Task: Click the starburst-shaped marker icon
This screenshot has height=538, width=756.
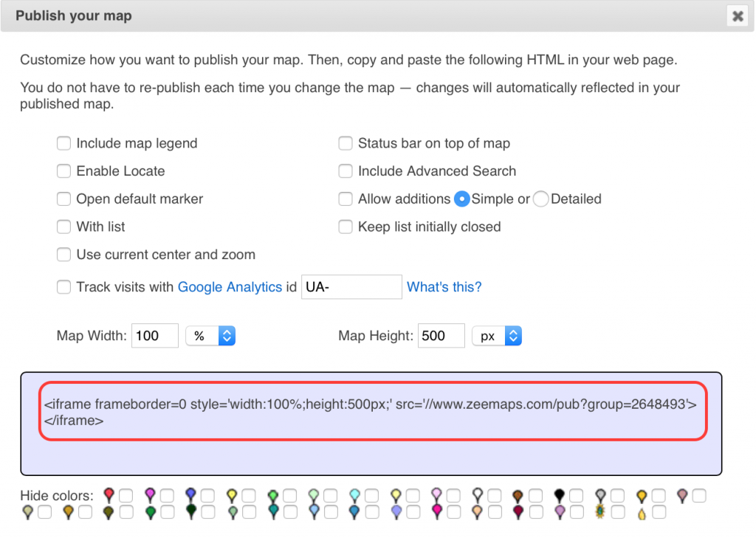Action: pyautogui.click(x=601, y=511)
